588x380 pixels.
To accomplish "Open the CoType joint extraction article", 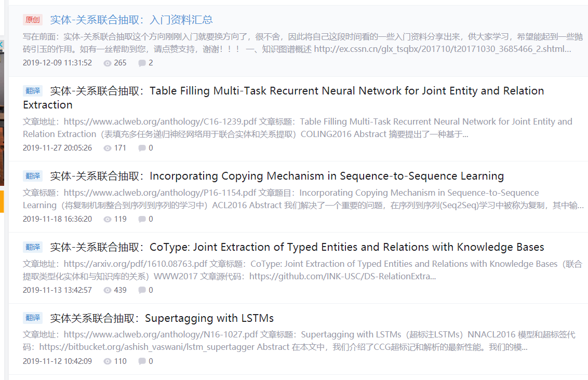I will pyautogui.click(x=291, y=247).
